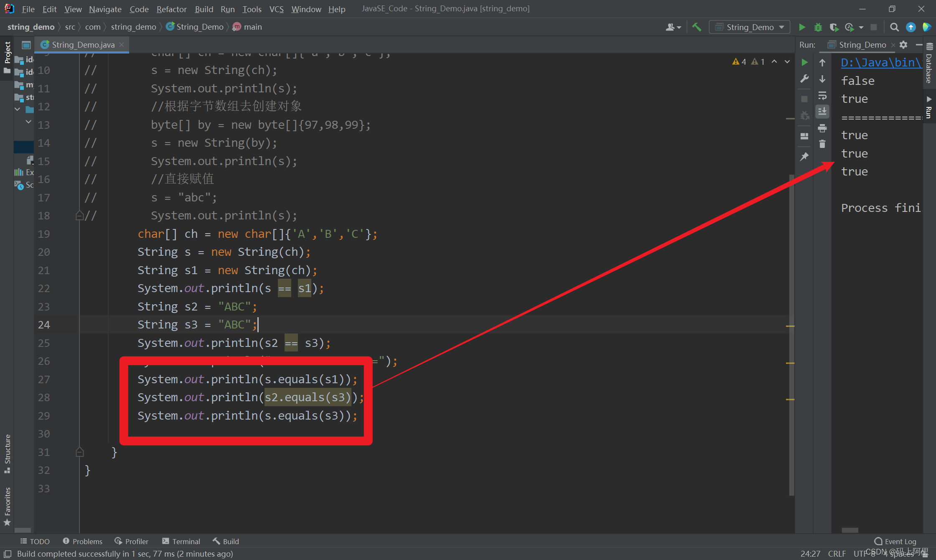This screenshot has width=936, height=560.
Task: Toggle Scroll to End in console
Action: [x=822, y=111]
